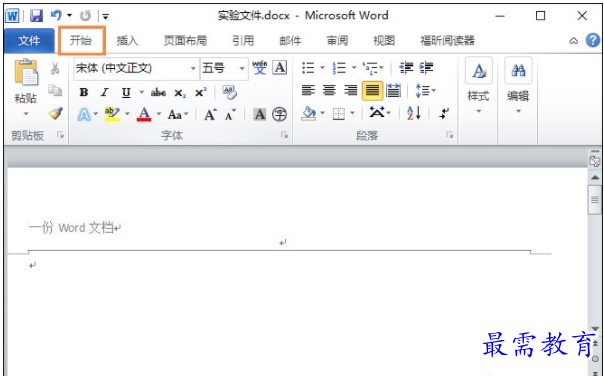Apply Text Effects glowing A icon
This screenshot has width=604, height=376.
[84, 114]
